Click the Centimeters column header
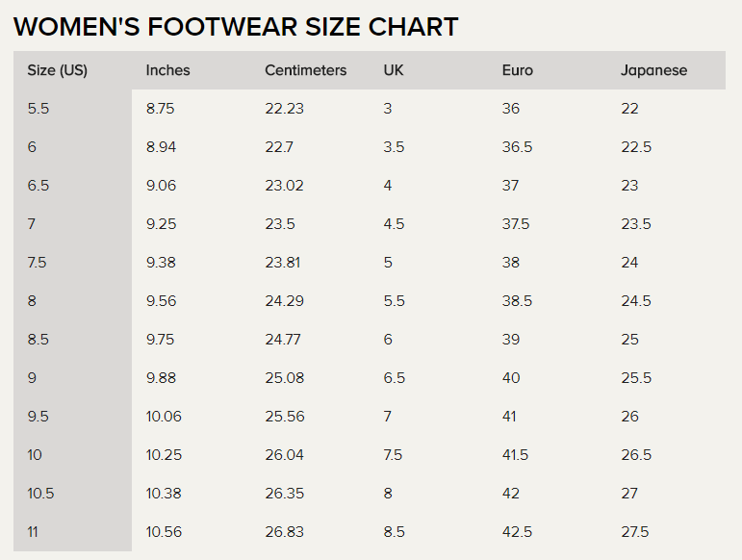This screenshot has height=560, width=742. click(x=306, y=70)
